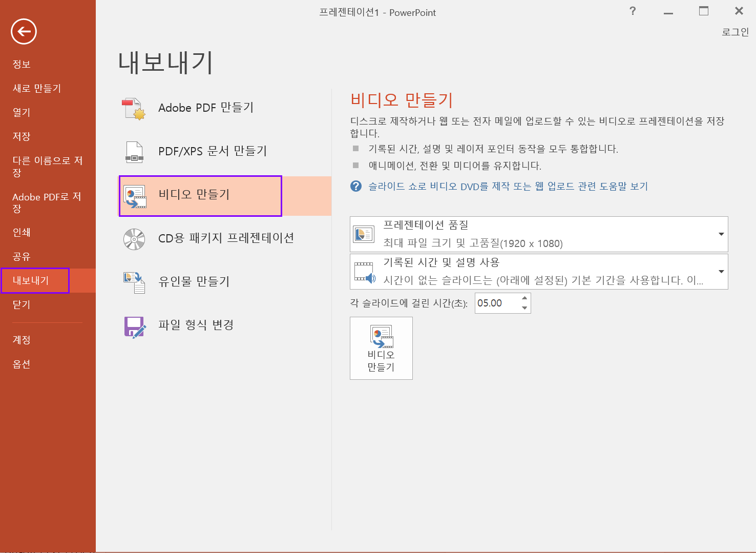Click the filmstrip speaker icon for timings
The height and width of the screenshot is (553, 756).
pos(365,272)
